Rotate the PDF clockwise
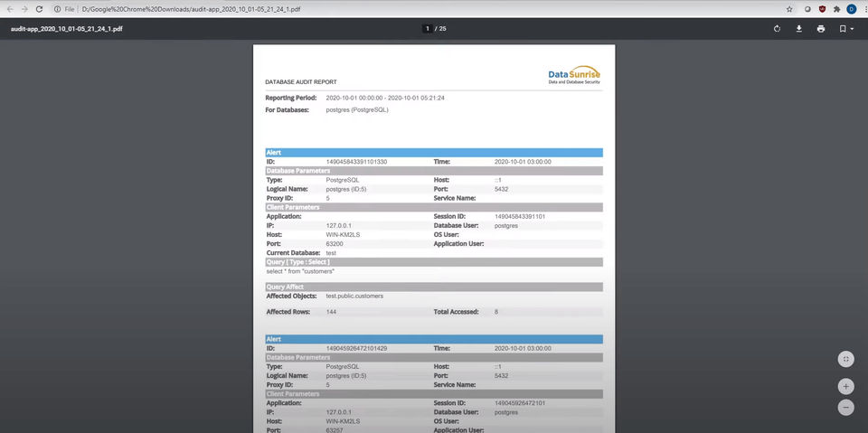This screenshot has width=868, height=433. (x=778, y=29)
